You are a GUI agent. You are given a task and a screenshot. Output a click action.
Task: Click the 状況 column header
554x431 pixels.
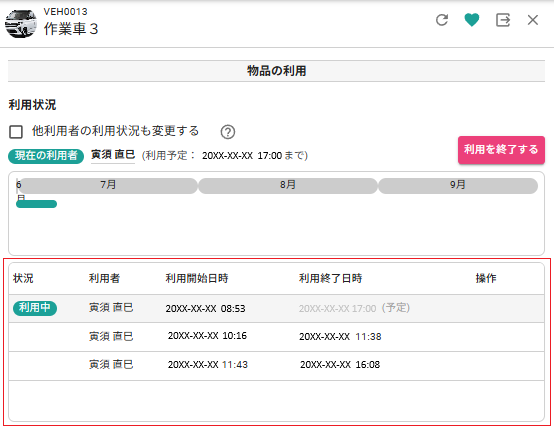(x=23, y=278)
